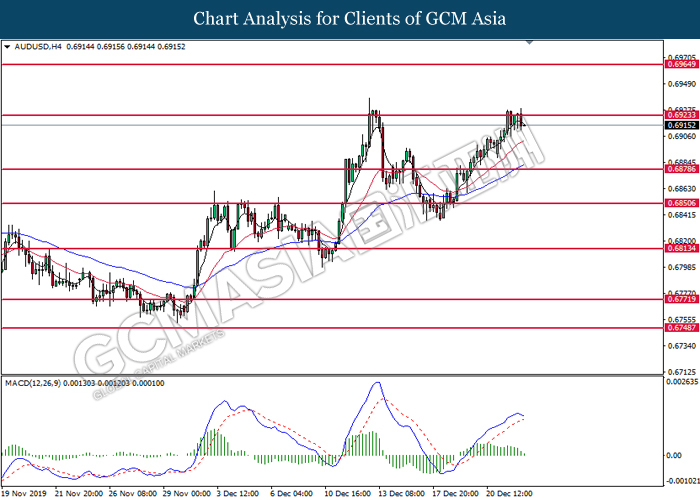Click the OHLC values 0.69144 0.69156 0.69144 0.69152

125,46
